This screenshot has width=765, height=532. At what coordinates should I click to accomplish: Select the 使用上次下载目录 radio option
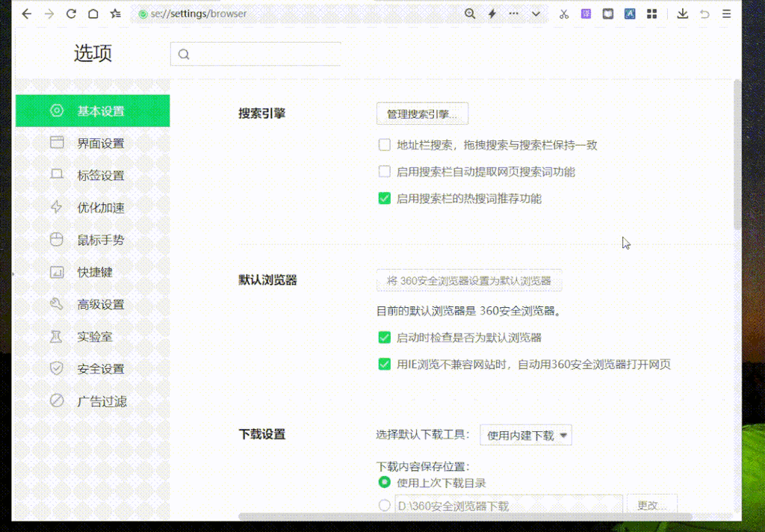coord(385,483)
